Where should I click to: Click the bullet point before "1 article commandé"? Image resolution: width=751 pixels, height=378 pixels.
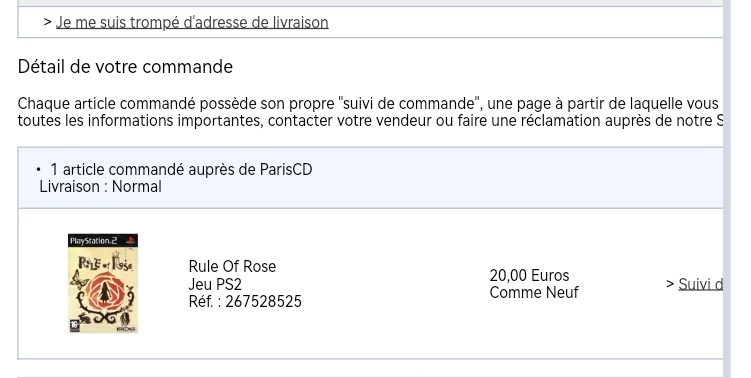pos(38,170)
